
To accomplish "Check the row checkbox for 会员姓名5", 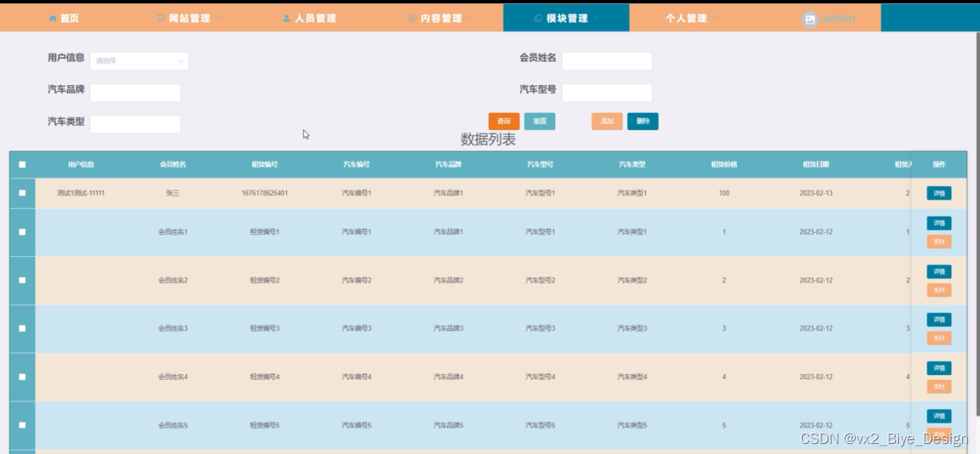I will (x=22, y=425).
